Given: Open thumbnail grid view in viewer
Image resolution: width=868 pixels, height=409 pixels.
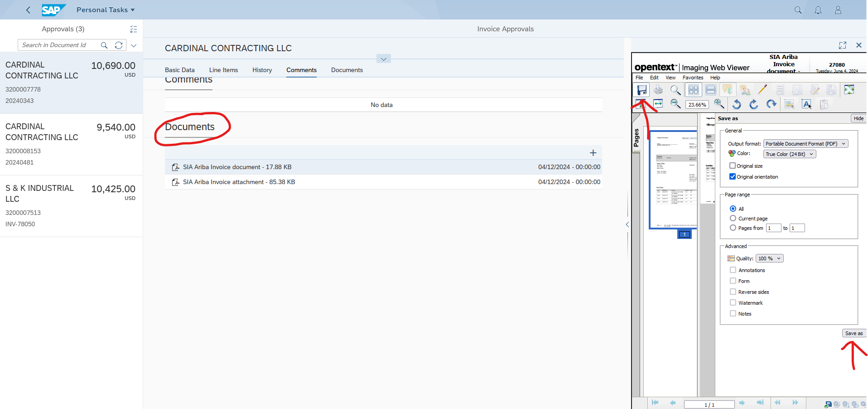Looking at the screenshot, I should coord(694,90).
